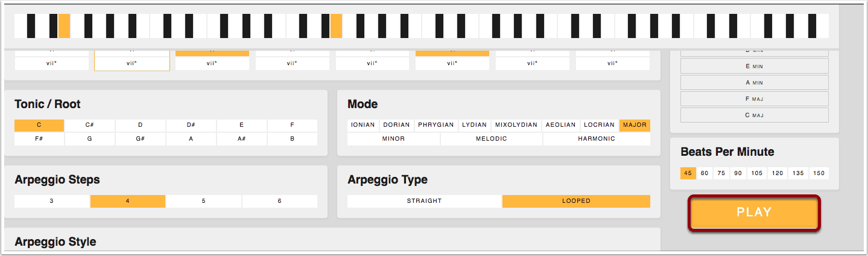Change beats per minute to 60
Image resolution: width=868 pixels, height=256 pixels.
[x=705, y=173]
